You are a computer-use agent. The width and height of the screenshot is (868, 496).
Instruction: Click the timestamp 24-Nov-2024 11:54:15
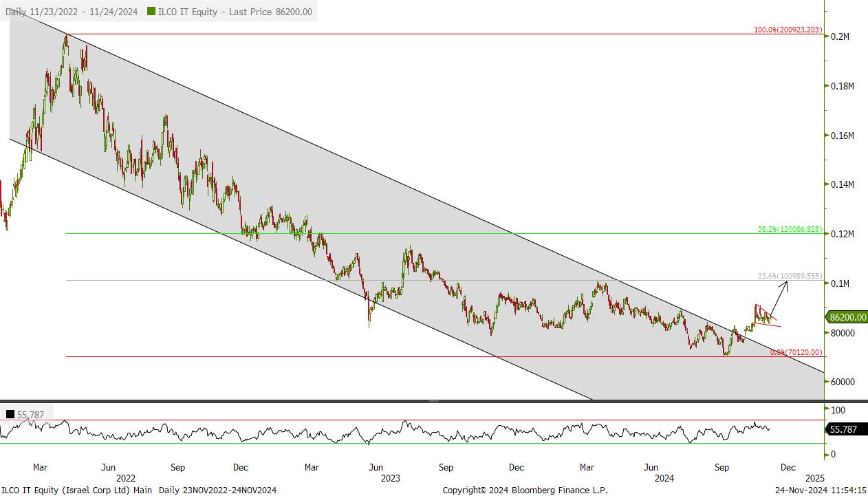[x=819, y=490]
